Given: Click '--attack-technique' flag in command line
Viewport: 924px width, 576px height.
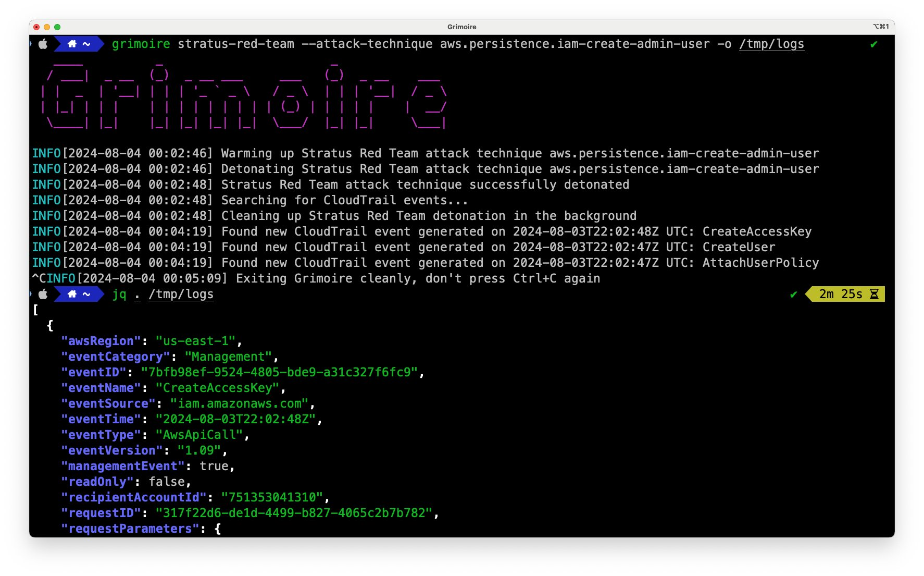Looking at the screenshot, I should click(x=367, y=44).
